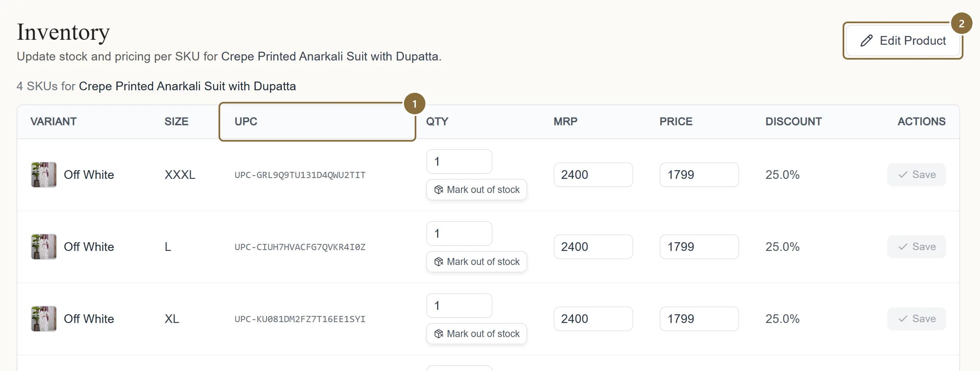Click the VARIANT column header
The height and width of the screenshot is (371, 980).
[x=53, y=122]
